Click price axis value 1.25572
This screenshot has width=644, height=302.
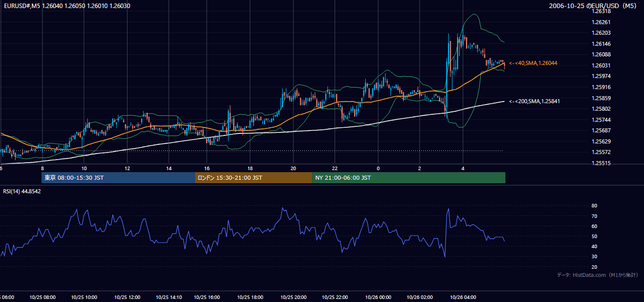click(601, 152)
